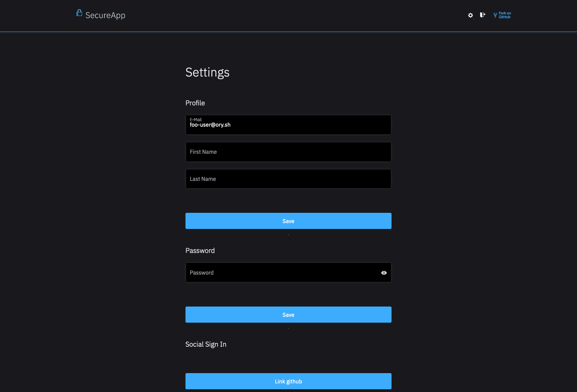The image size is (577, 392).
Task: Save the new Password
Action: point(288,314)
